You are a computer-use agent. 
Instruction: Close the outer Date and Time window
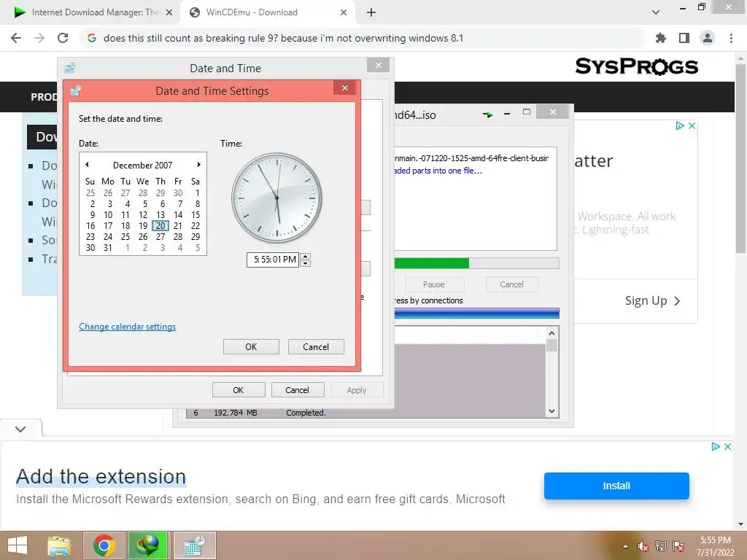point(379,65)
